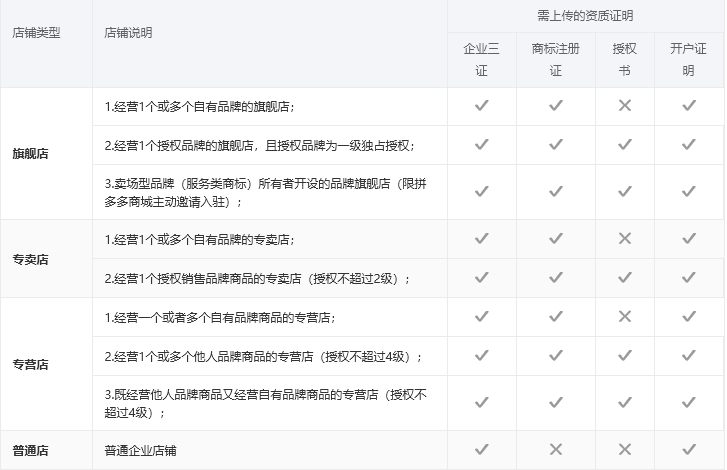This screenshot has width=727, height=470.
Task: Click the X under 授权书 for 普通店
Action: click(625, 449)
